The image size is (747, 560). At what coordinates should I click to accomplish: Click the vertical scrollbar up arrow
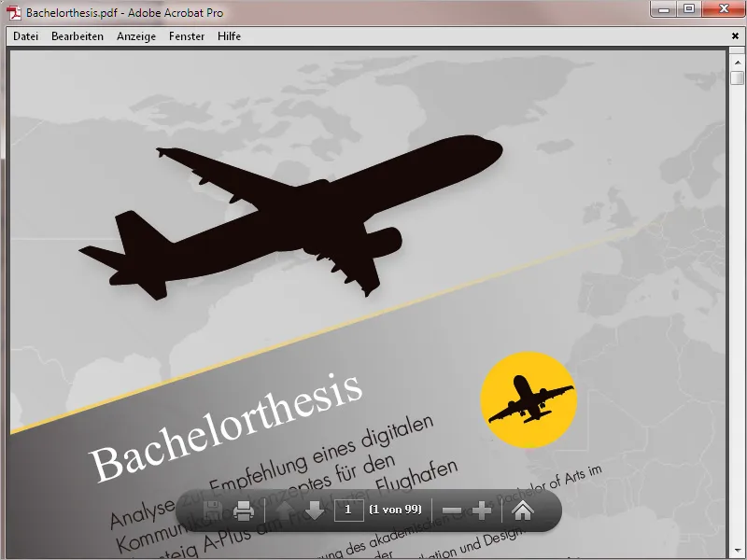coord(738,63)
